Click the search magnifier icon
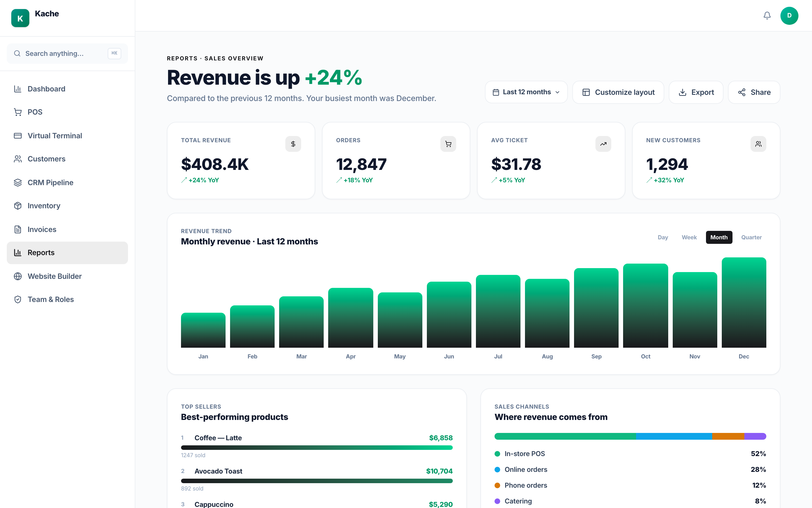The image size is (812, 508). [x=17, y=53]
